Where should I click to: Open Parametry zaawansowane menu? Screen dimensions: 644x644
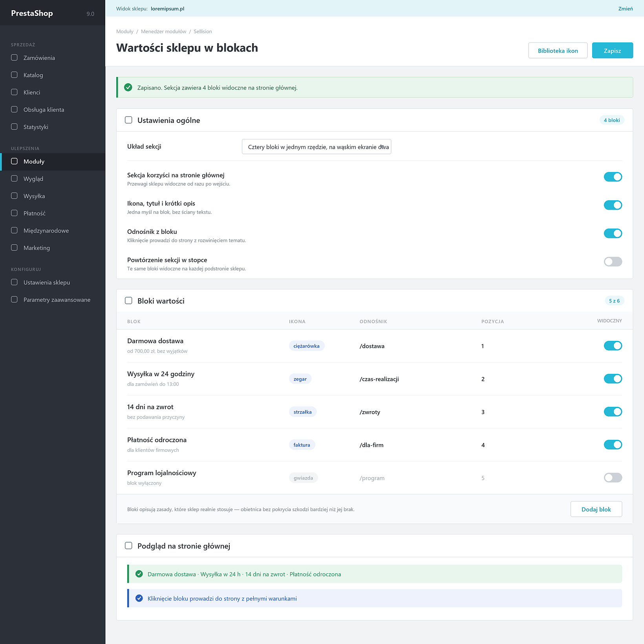pyautogui.click(x=53, y=300)
